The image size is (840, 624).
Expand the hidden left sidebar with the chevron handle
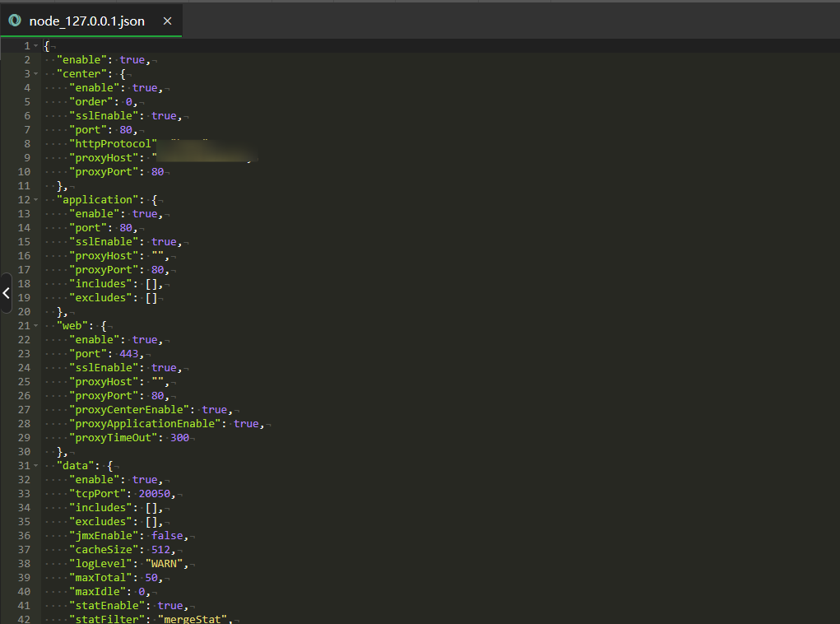pyautogui.click(x=6, y=293)
